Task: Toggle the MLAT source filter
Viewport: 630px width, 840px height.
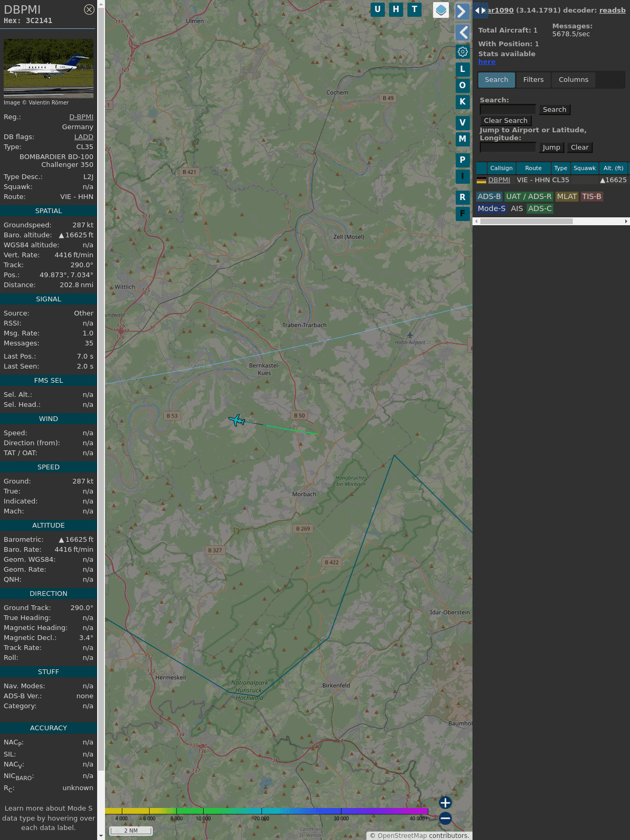Action: [x=566, y=196]
